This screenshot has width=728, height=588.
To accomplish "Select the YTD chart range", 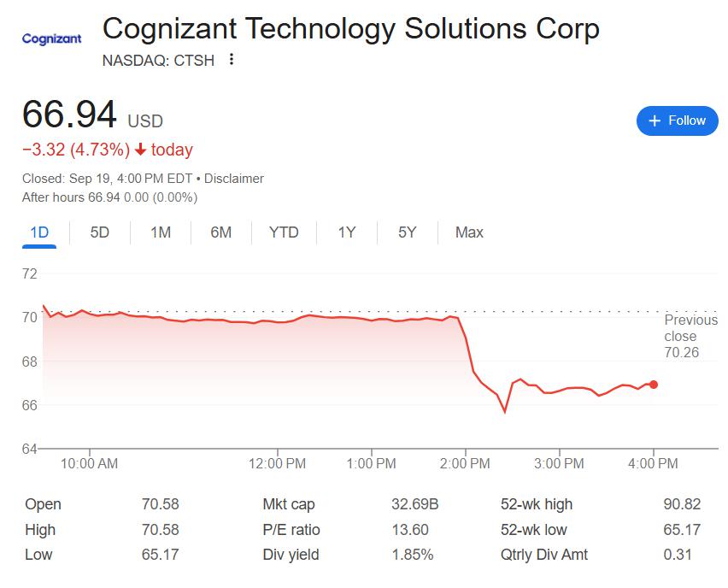I will (284, 232).
